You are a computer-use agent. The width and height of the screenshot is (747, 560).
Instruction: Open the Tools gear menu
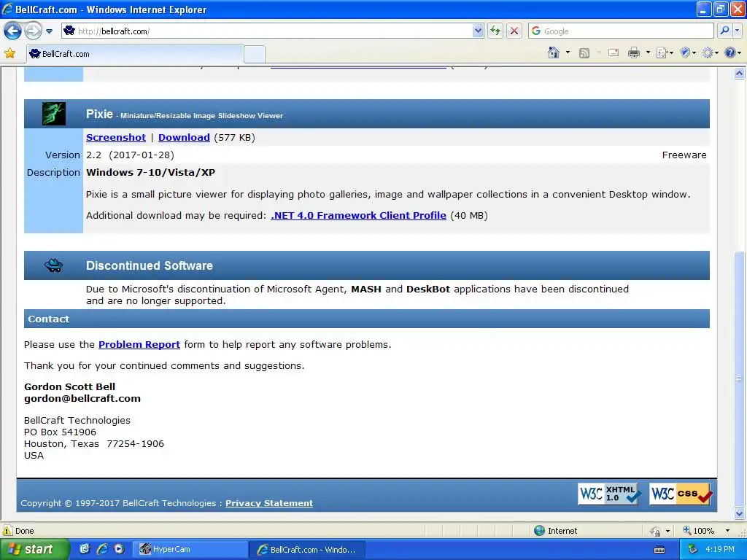[710, 52]
